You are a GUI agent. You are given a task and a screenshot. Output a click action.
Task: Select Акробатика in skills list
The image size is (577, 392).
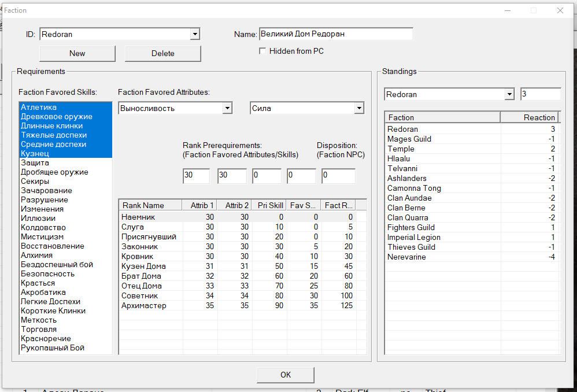tap(65, 292)
